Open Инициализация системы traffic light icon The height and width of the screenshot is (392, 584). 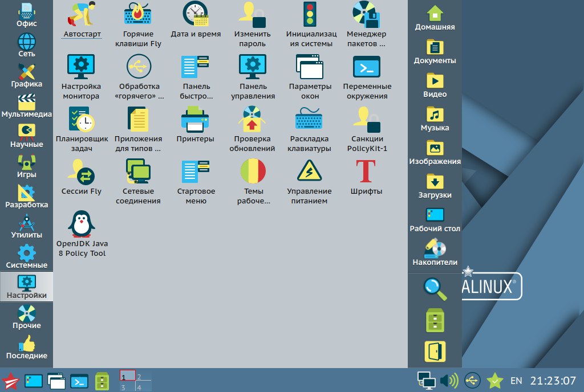(x=310, y=24)
